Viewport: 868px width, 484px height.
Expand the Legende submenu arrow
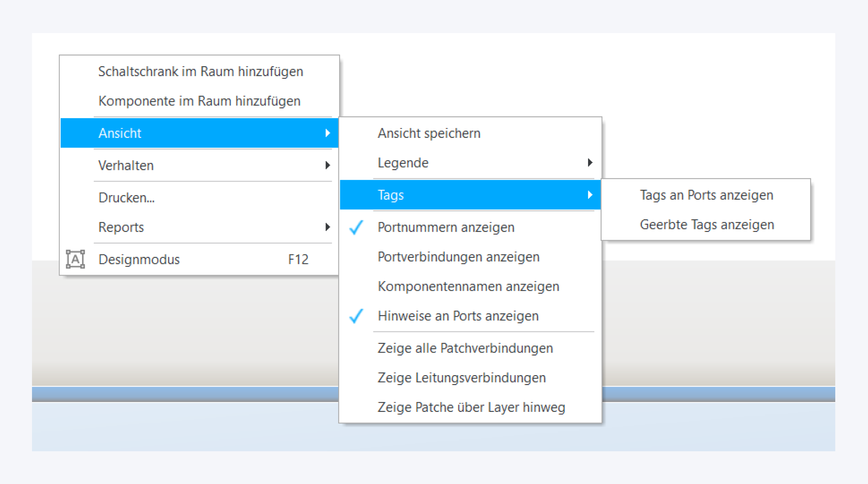coord(590,163)
